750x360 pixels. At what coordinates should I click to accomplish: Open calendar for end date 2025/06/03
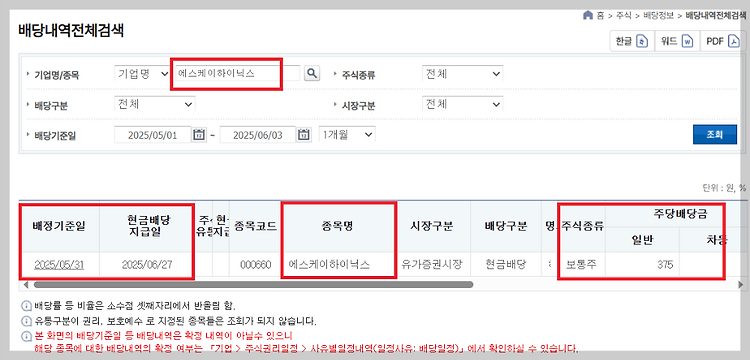pos(304,135)
